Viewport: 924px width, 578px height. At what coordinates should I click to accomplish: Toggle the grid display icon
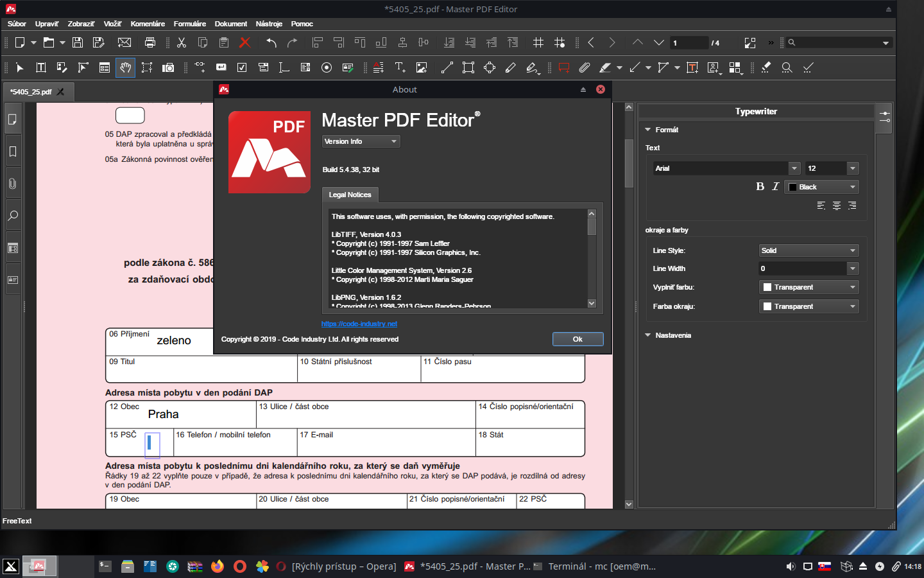point(538,42)
